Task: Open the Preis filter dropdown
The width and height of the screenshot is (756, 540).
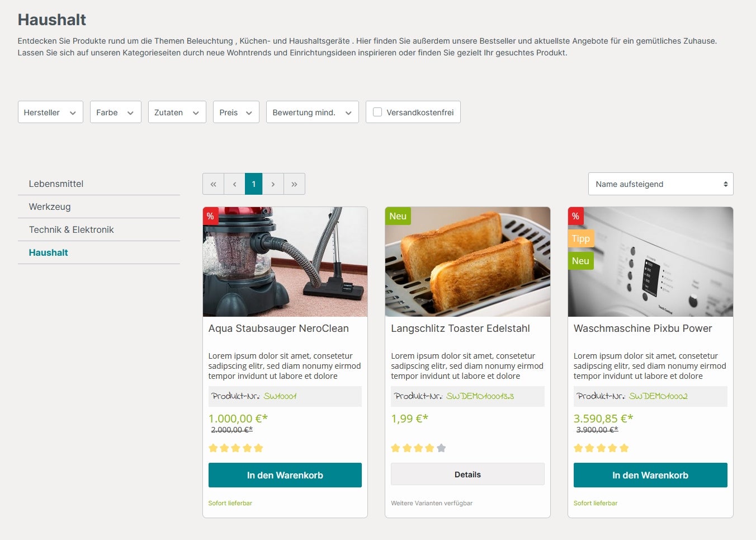Action: pos(235,112)
